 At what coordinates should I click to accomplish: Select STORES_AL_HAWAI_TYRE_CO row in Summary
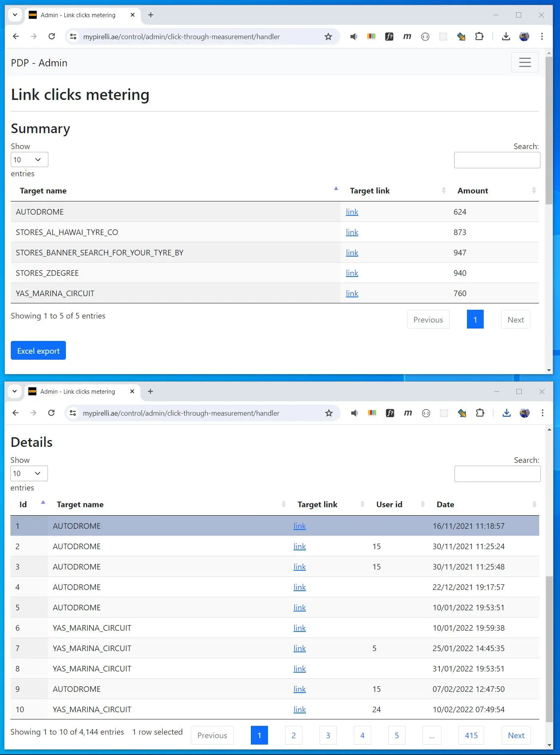pyautogui.click(x=275, y=232)
